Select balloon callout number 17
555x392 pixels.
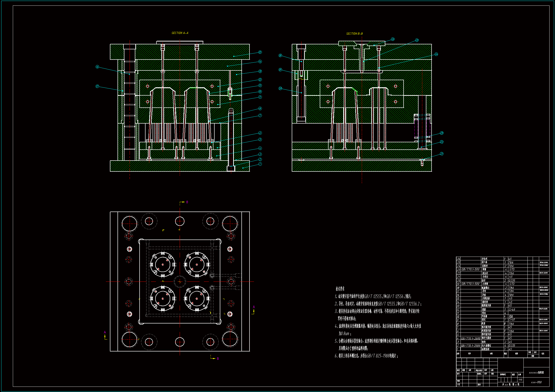click(97, 86)
